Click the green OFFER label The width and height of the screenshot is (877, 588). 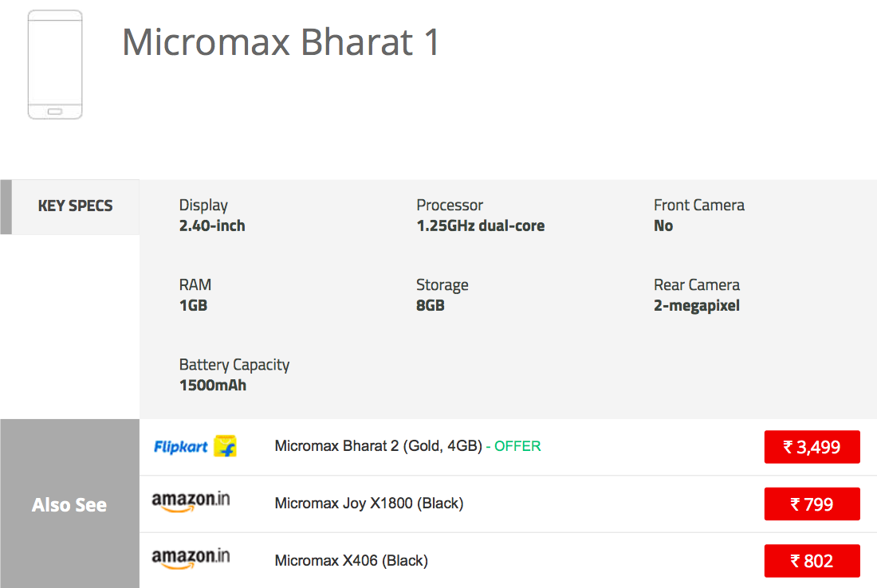[x=517, y=446]
